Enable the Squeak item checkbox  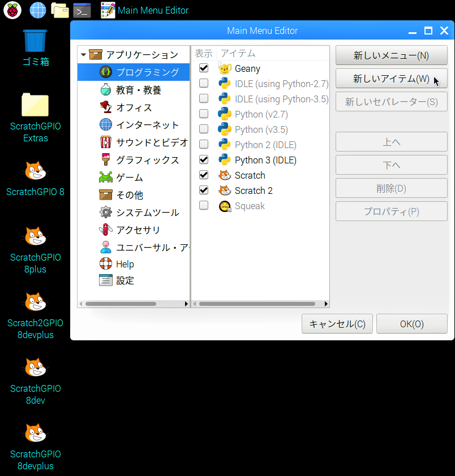point(204,206)
